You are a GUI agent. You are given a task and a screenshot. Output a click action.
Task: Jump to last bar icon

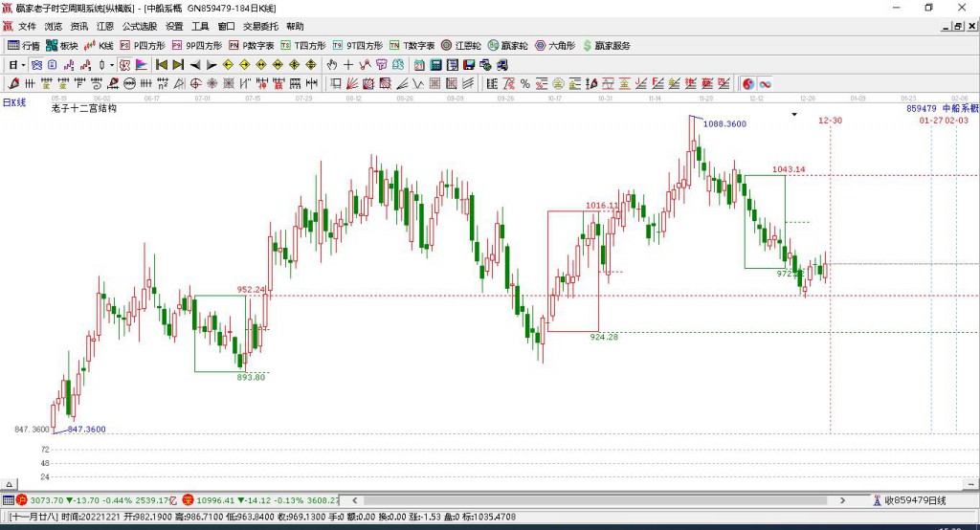click(178, 65)
